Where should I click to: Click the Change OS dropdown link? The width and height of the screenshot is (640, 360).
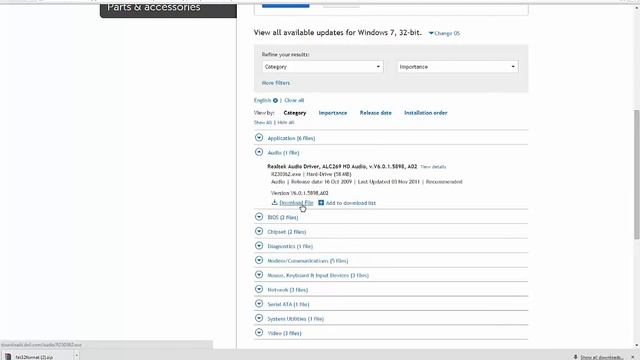click(444, 33)
